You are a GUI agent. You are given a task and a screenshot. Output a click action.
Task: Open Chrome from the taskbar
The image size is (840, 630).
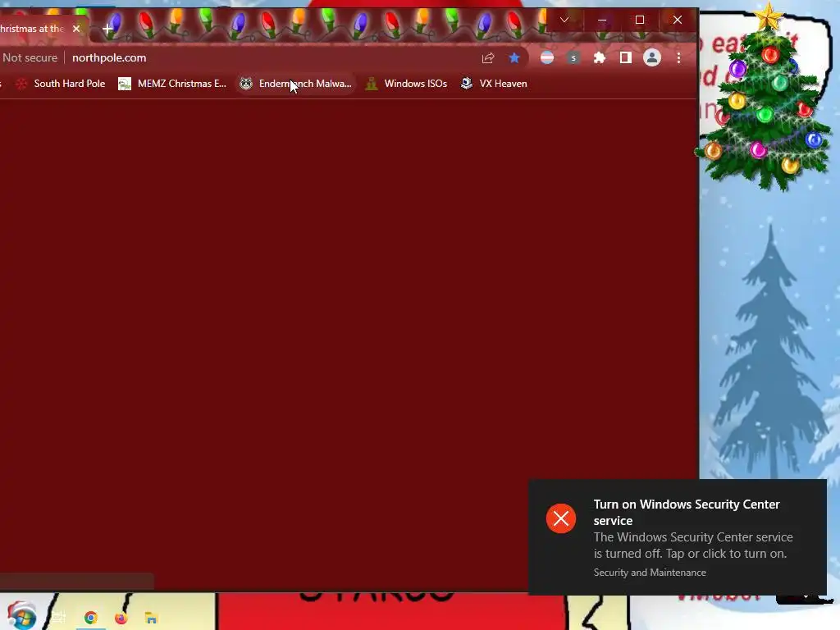pyautogui.click(x=90, y=618)
